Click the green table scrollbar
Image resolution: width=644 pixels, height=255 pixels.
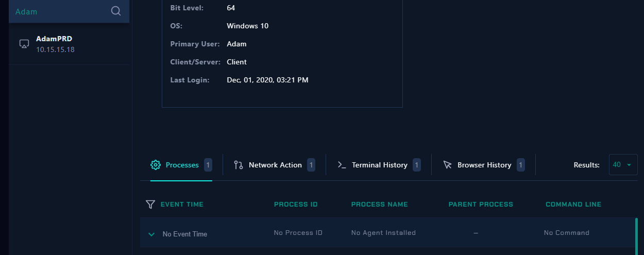click(x=636, y=236)
